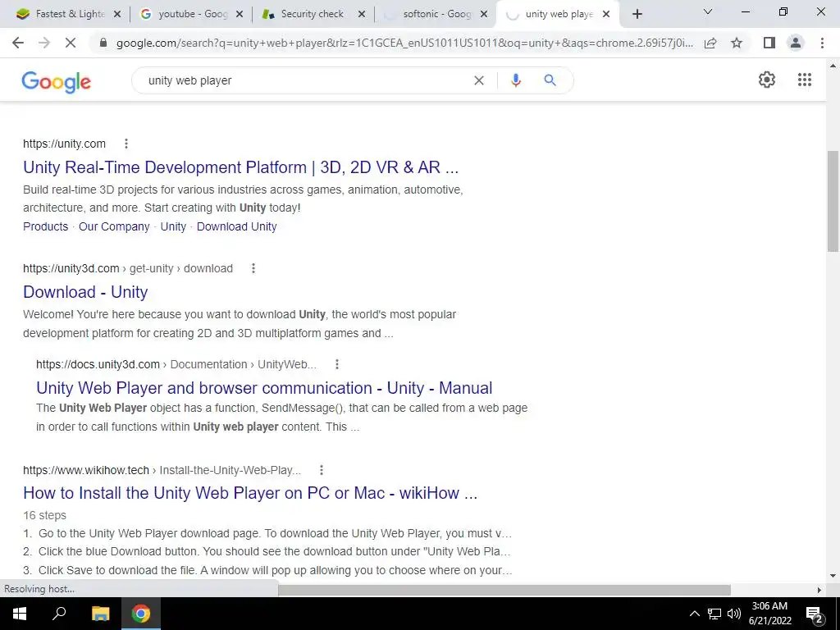840x630 pixels.
Task: Close the youtube Google tab
Action: [240, 15]
